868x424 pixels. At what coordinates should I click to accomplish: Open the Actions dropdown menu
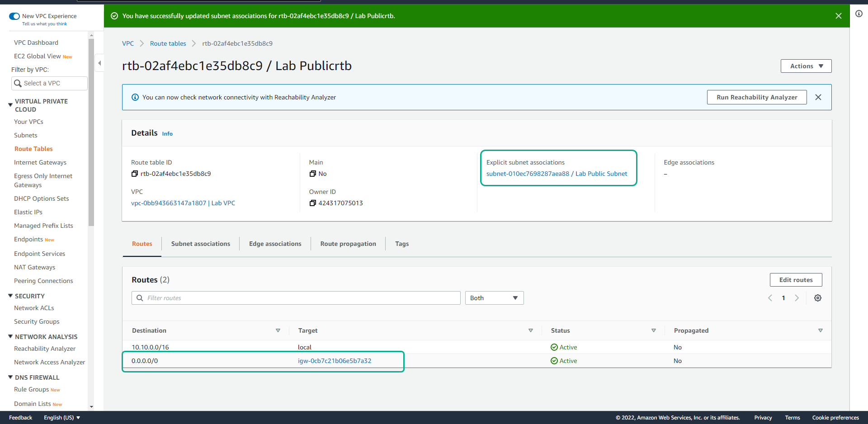806,66
